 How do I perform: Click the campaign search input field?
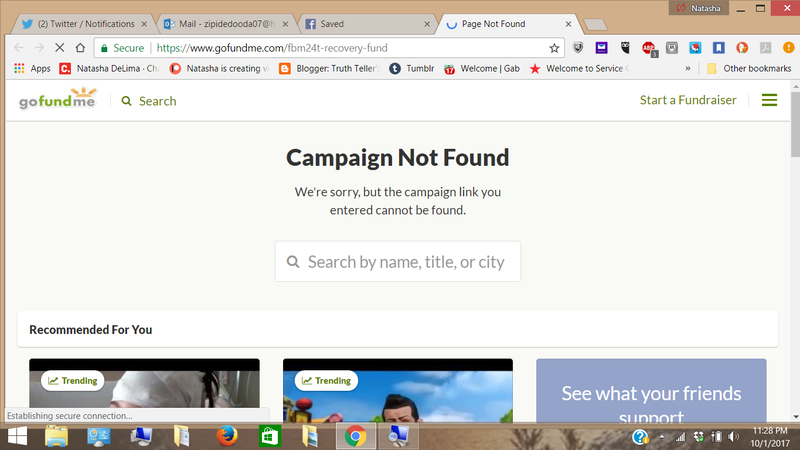pos(405,262)
